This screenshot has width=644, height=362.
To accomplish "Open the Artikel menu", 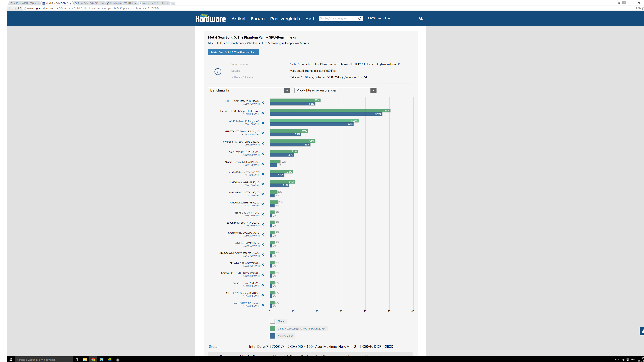I will pos(238,18).
